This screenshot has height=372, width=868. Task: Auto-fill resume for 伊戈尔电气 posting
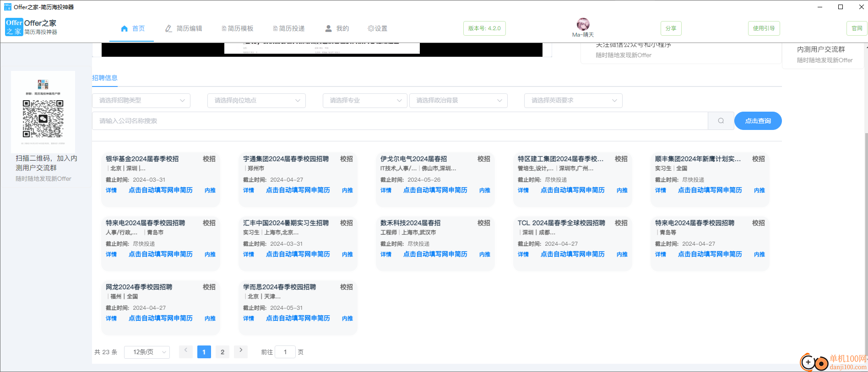tap(435, 190)
